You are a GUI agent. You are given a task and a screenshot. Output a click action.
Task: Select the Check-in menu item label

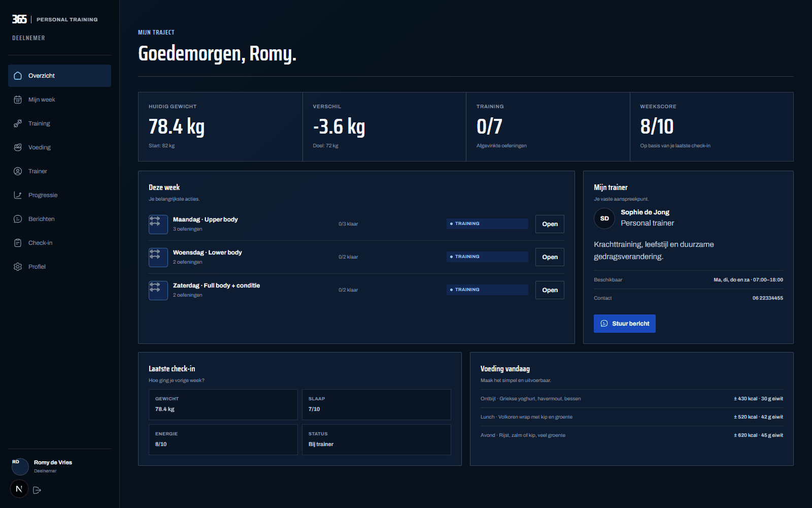41,243
